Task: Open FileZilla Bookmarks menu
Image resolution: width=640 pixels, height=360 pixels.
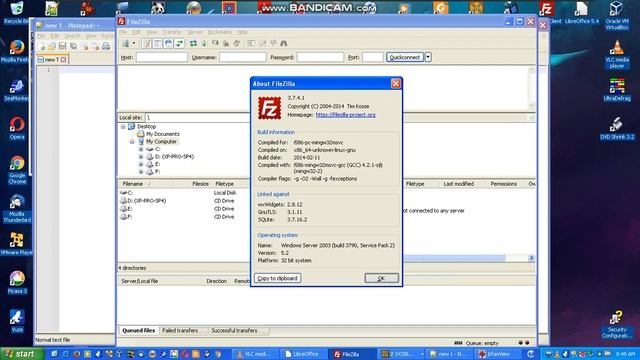Action: click(x=220, y=32)
